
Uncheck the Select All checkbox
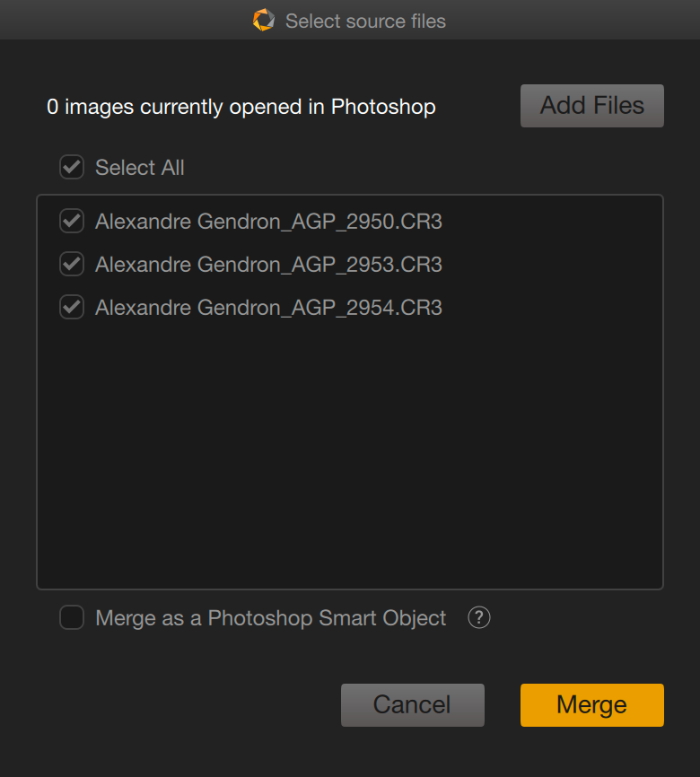(x=72, y=167)
